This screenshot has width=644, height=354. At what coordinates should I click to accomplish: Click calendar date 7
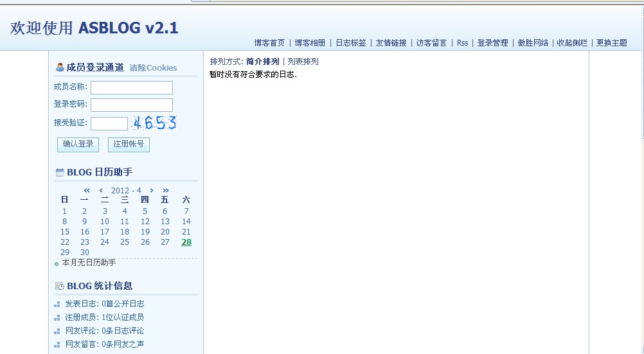click(x=186, y=211)
